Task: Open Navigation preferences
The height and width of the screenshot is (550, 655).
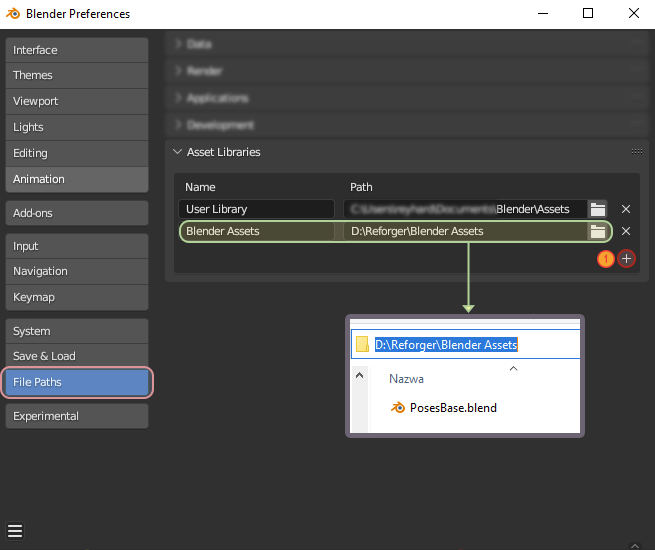Action: point(77,271)
